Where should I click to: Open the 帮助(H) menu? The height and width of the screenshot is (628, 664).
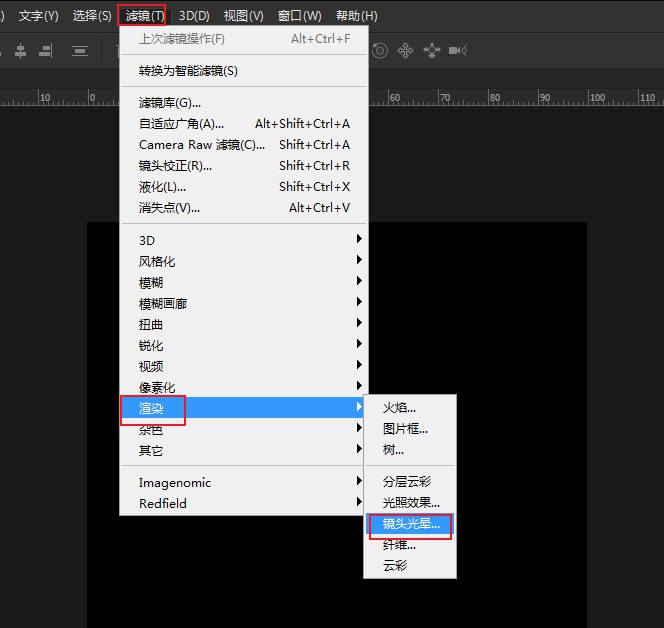point(357,16)
